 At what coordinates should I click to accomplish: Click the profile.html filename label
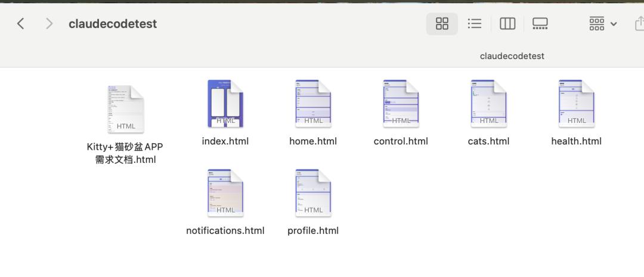pos(313,230)
